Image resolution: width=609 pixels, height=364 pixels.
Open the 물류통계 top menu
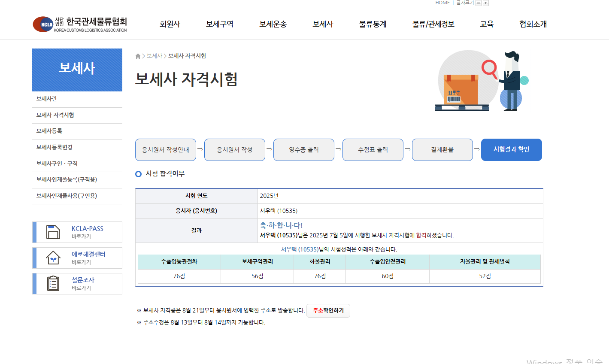tap(373, 24)
